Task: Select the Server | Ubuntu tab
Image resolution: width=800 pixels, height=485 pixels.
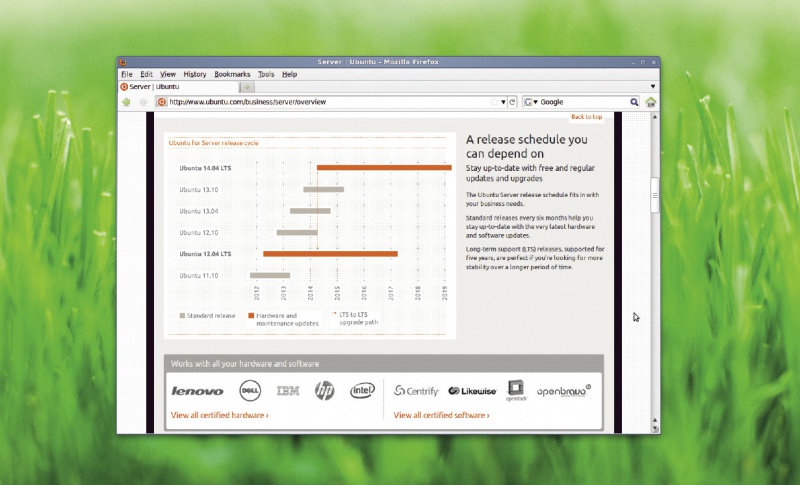Action: tap(179, 87)
